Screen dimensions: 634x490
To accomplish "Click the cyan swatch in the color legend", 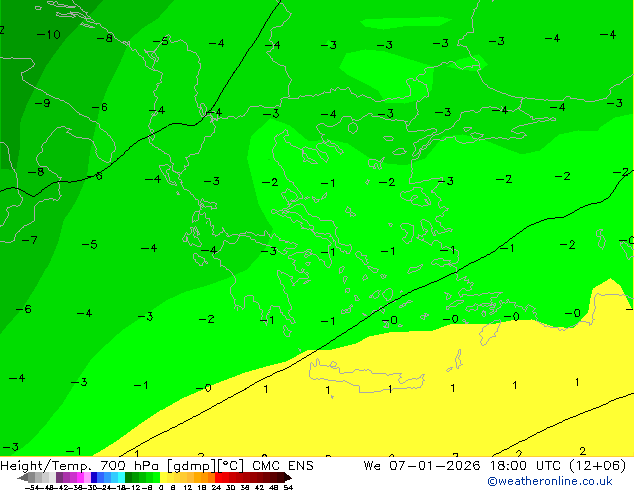I will pos(121,477).
